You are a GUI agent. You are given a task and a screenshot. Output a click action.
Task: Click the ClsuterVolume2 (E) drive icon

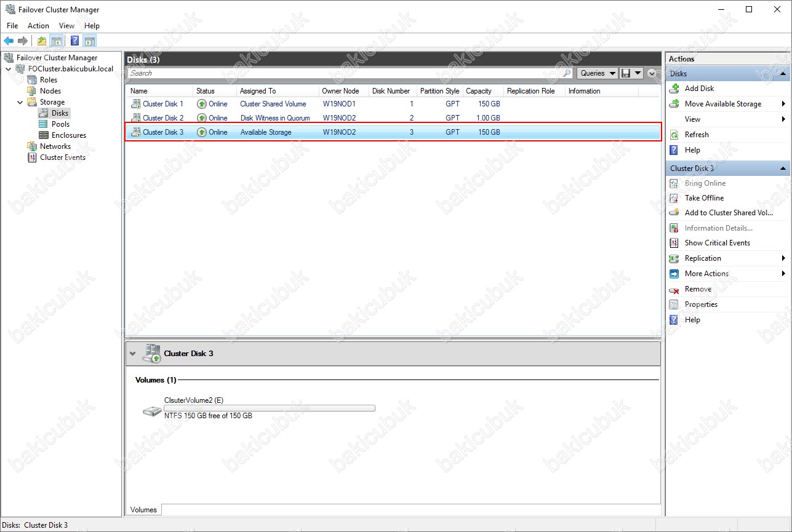(152, 410)
